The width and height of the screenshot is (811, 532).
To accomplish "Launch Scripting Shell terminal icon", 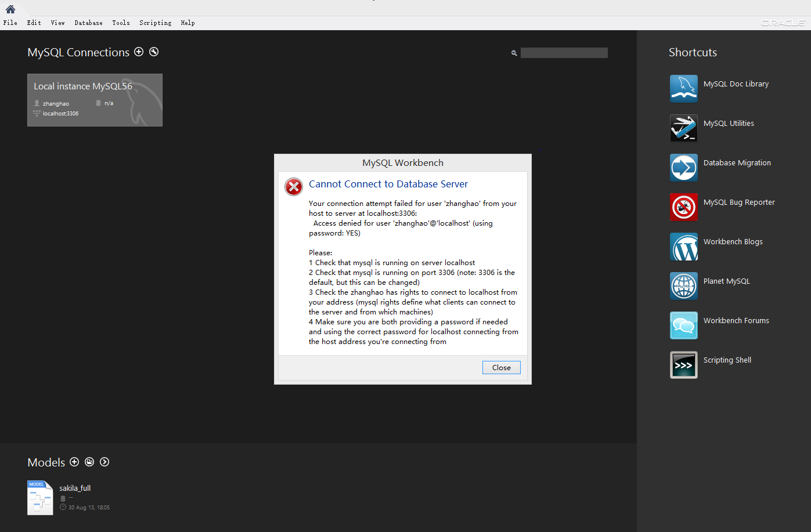I will point(684,365).
